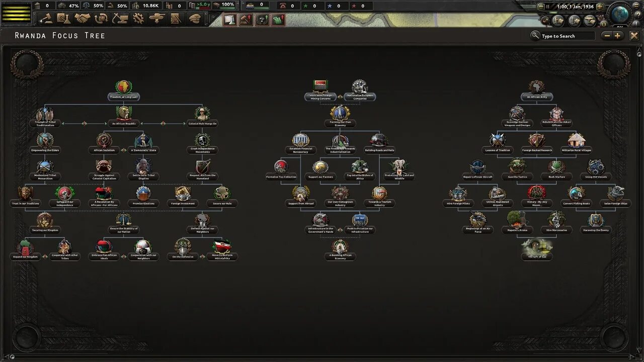Choose 'Protecting our Land and Wildlife' elephant focus

tap(398, 170)
